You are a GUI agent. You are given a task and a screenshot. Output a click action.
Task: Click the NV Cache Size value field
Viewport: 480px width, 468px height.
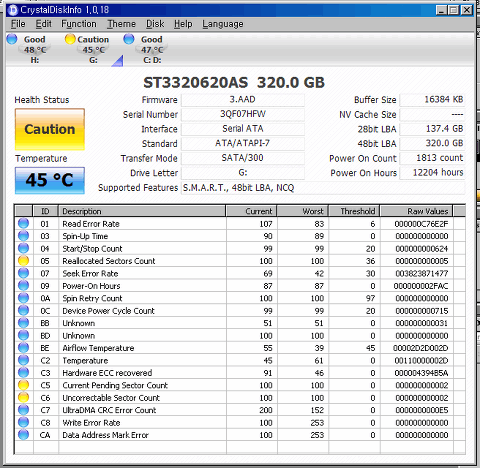pyautogui.click(x=432, y=114)
